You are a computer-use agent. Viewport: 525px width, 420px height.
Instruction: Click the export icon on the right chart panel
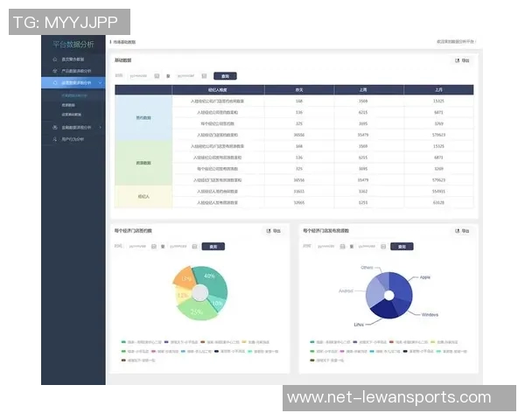tap(458, 231)
